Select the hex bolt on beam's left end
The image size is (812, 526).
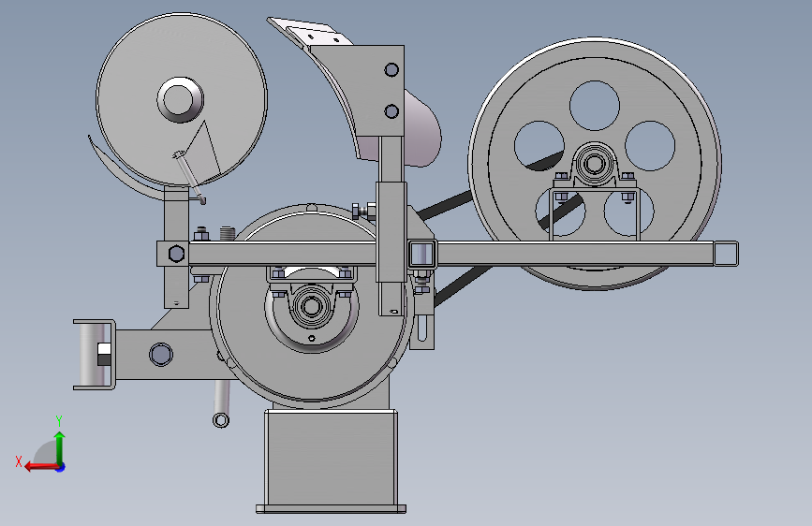click(x=177, y=254)
